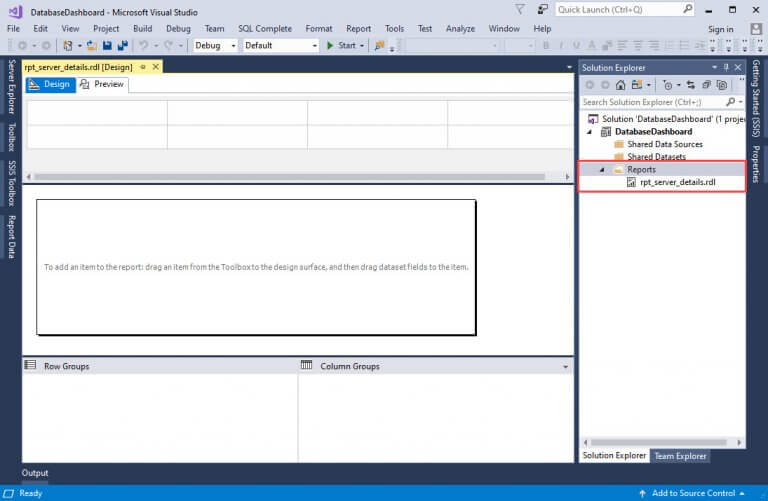Click the green Start play arrow
This screenshot has width=768, height=501.
tap(330, 46)
